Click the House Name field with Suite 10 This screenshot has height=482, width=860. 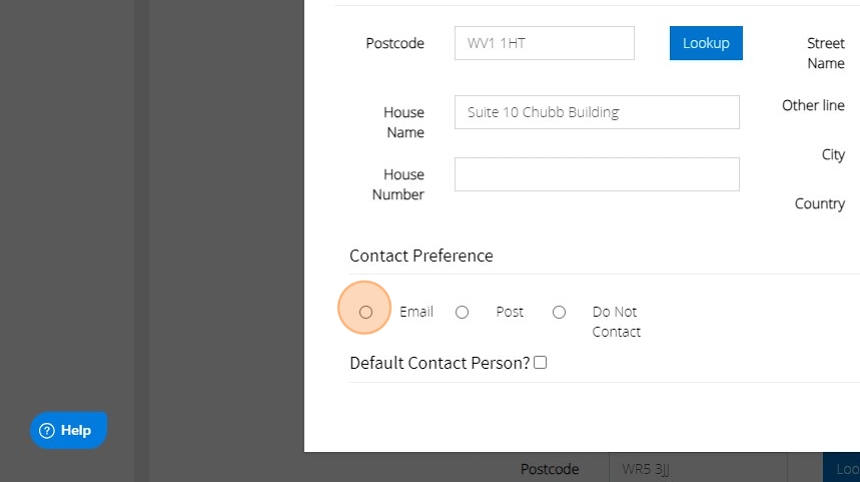pos(596,112)
